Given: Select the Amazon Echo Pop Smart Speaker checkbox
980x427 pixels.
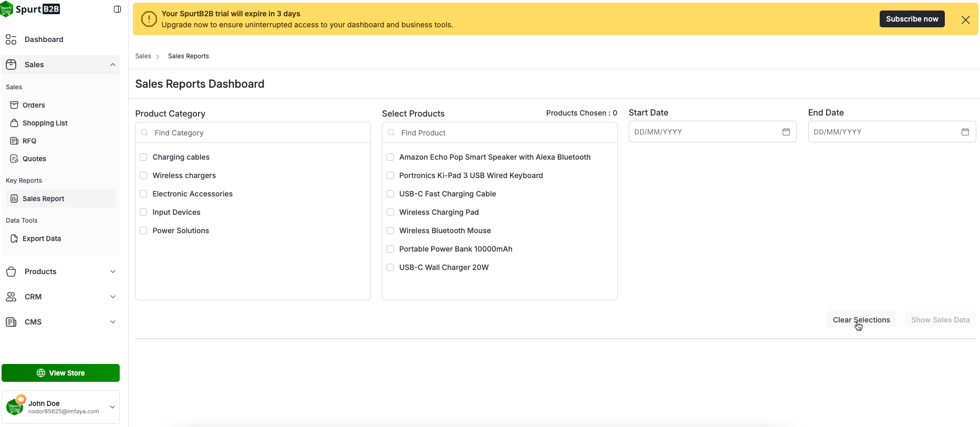Looking at the screenshot, I should point(390,157).
